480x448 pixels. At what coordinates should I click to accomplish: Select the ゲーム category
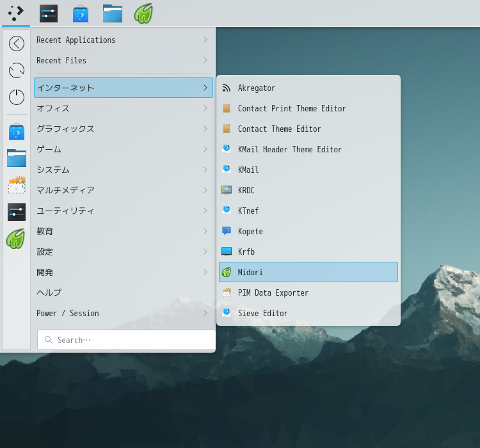124,149
